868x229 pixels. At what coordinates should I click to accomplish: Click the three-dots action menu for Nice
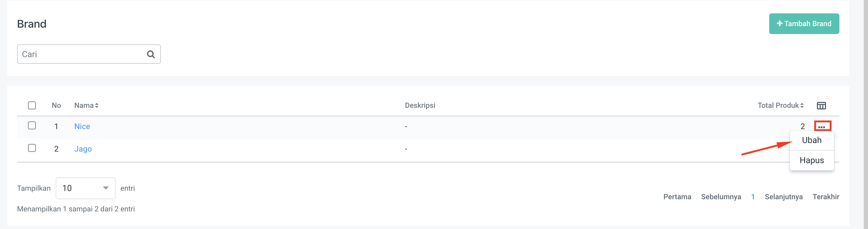(x=822, y=126)
